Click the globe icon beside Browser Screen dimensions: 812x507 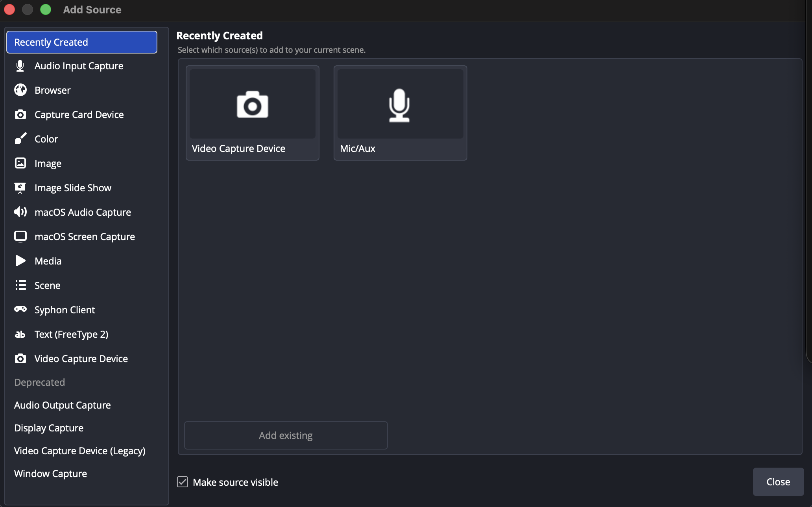(20, 90)
